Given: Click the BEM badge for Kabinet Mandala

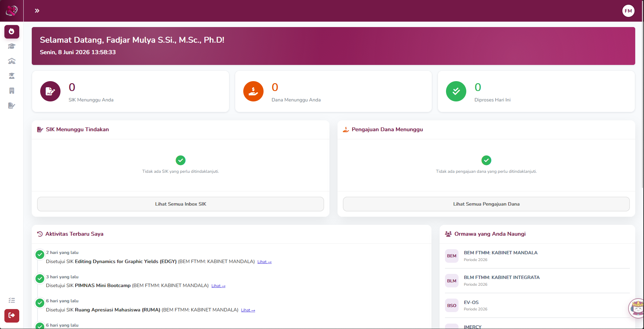Looking at the screenshot, I should tap(452, 256).
